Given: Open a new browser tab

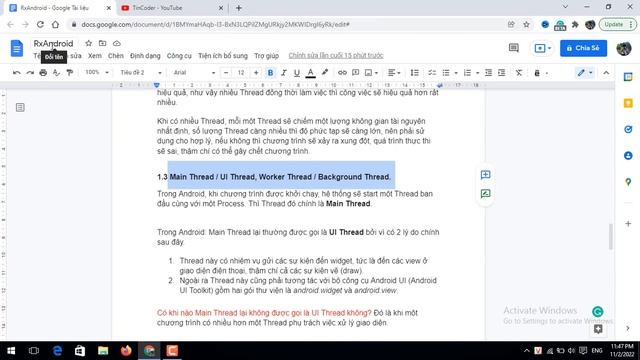Looking at the screenshot, I should [239, 8].
